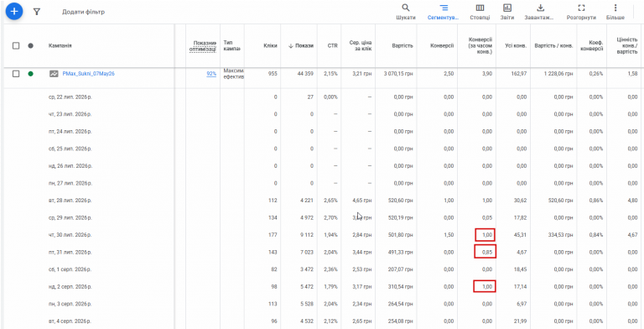Click the 9 112 impressions cell

(x=306, y=235)
